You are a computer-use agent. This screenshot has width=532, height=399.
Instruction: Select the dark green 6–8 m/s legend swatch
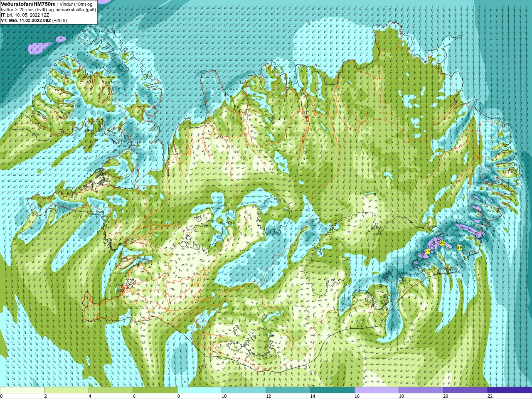155,390
